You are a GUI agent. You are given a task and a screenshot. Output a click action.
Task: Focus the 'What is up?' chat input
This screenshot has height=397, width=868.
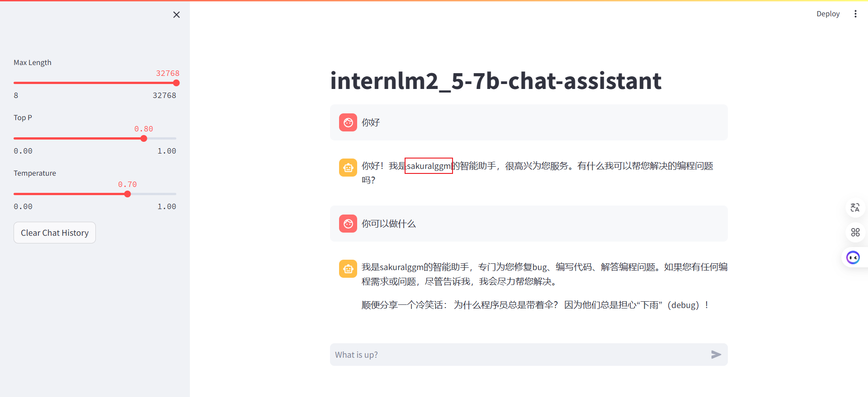[x=520, y=355]
